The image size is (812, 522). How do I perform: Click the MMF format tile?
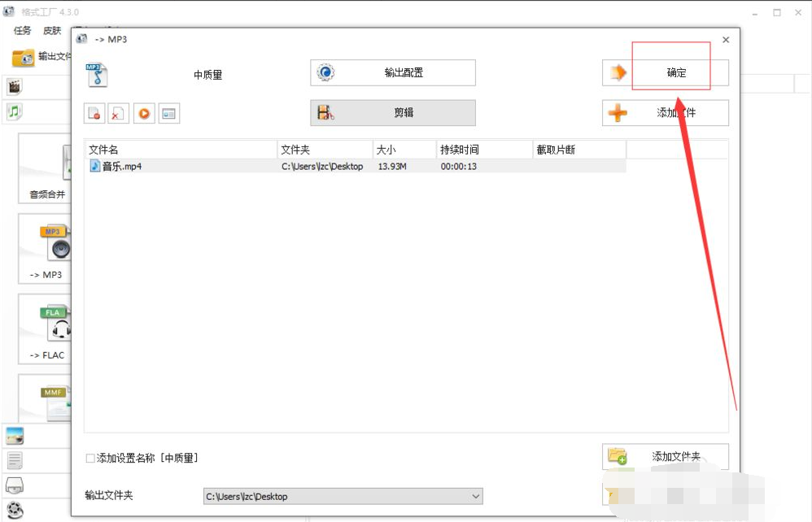[45, 398]
